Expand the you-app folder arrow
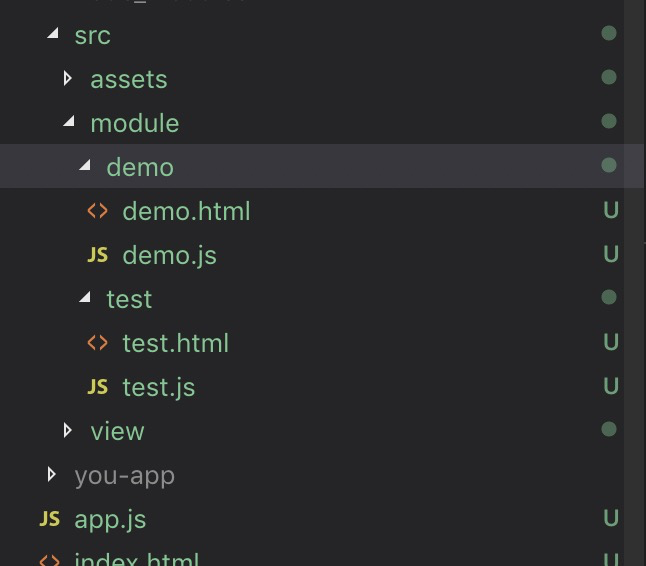Viewport: 646px width, 566px height. tap(52, 474)
